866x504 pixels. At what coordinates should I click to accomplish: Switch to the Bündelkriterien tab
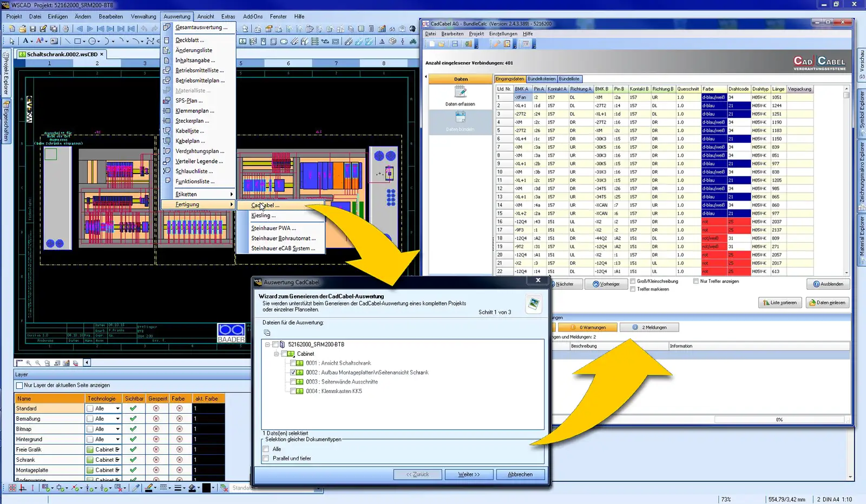541,79
